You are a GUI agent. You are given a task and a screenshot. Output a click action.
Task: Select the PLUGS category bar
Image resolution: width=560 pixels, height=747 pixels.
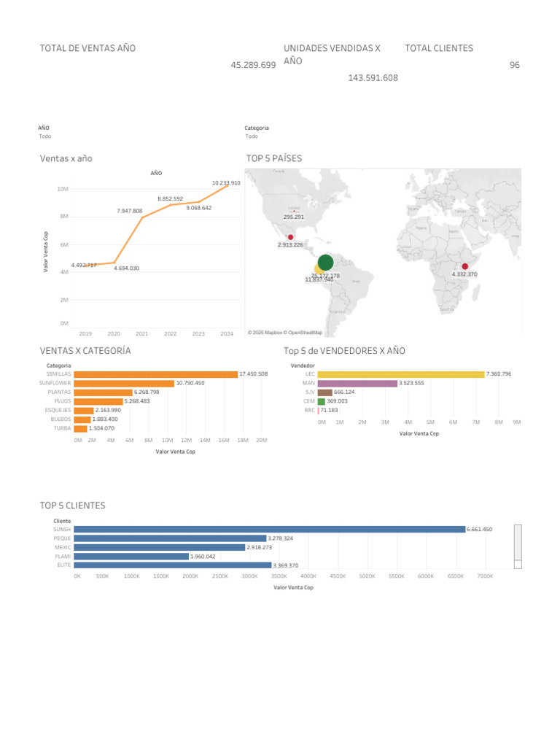tap(98, 402)
